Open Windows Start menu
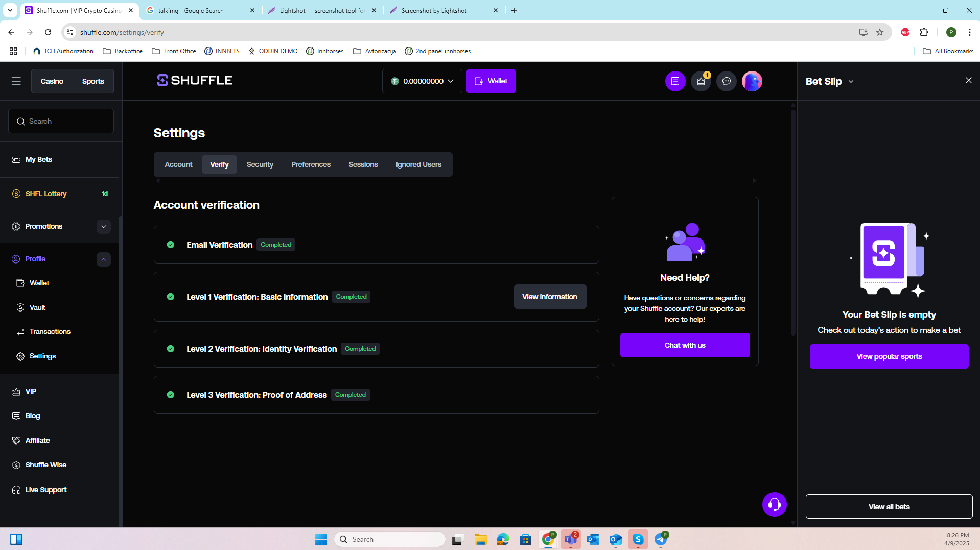 click(321, 539)
